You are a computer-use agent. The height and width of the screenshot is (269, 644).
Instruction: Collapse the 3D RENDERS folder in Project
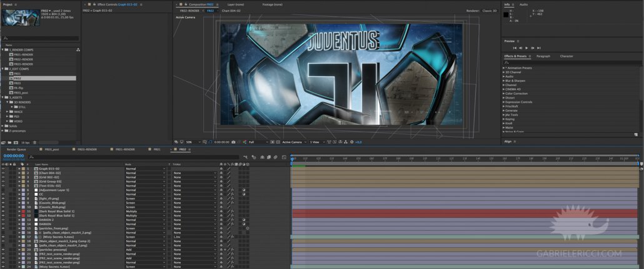(8, 102)
